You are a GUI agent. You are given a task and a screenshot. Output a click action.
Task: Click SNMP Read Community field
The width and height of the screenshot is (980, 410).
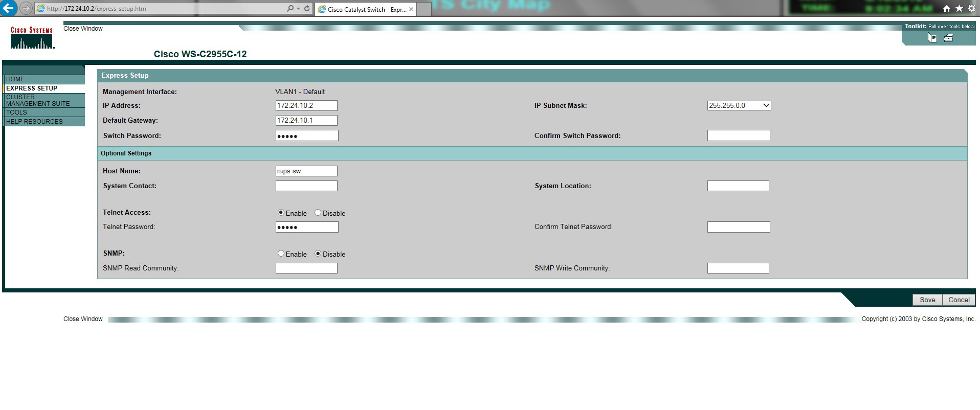pos(306,268)
